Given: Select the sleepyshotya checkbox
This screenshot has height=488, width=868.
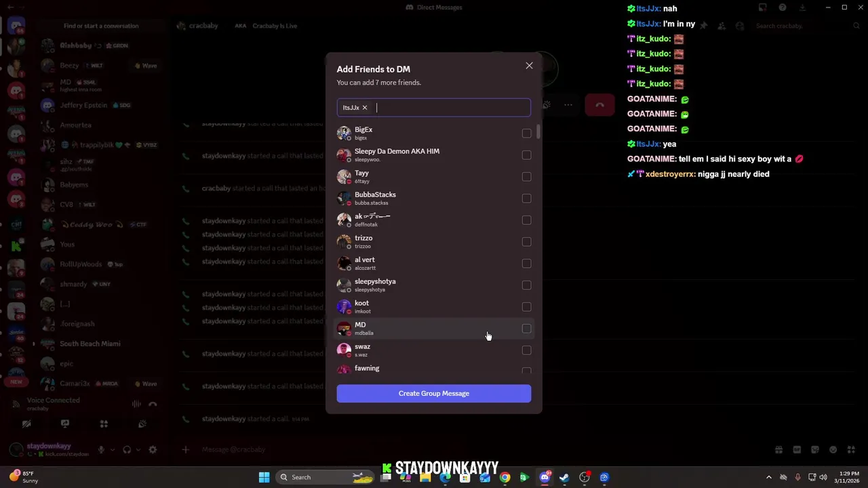Looking at the screenshot, I should [526, 285].
